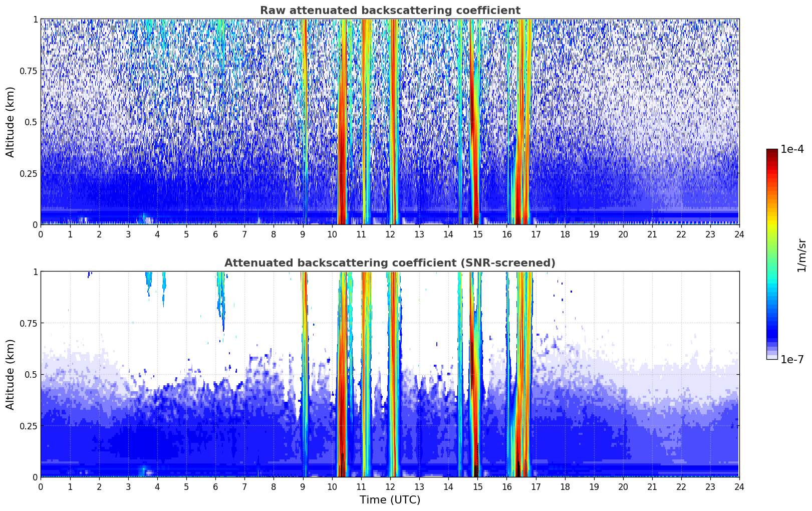
Task: Click the '1e-7' colorbar minimum label
Action: [792, 360]
